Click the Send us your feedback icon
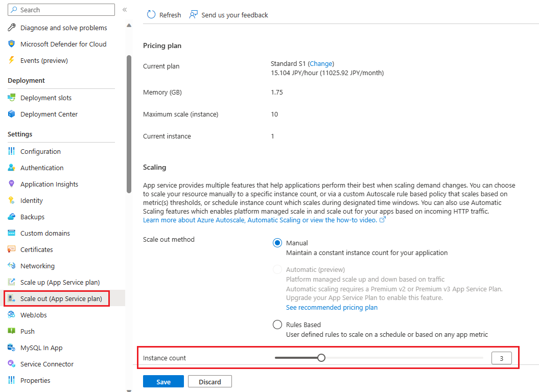The width and height of the screenshot is (539, 392). [193, 15]
